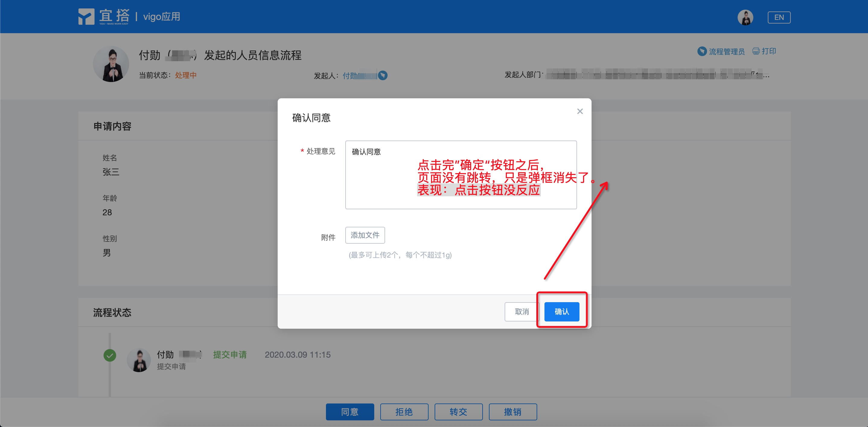The width and height of the screenshot is (868, 427).
Task: Click 添加文件 to attach a file
Action: [x=365, y=235]
